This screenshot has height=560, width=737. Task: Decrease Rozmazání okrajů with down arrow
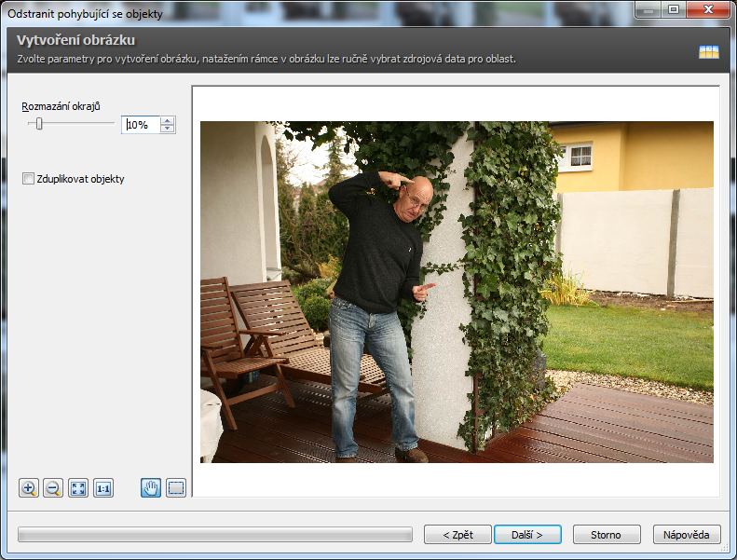click(x=167, y=129)
